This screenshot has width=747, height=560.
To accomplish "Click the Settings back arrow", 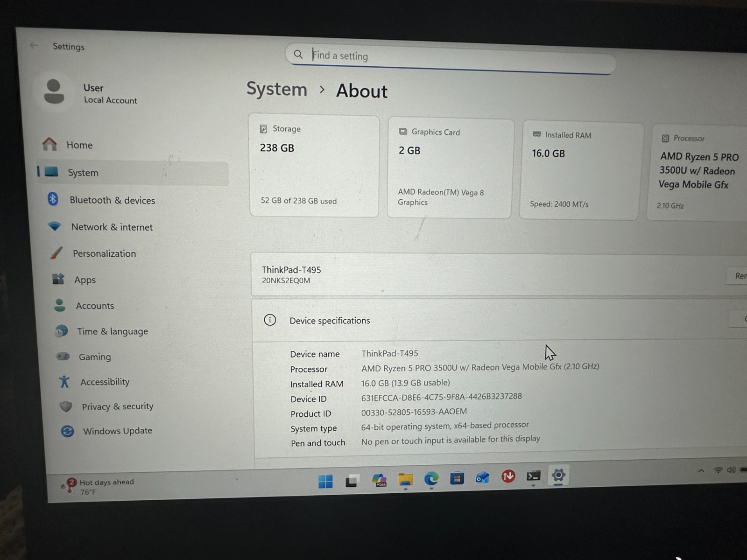I will tap(34, 45).
